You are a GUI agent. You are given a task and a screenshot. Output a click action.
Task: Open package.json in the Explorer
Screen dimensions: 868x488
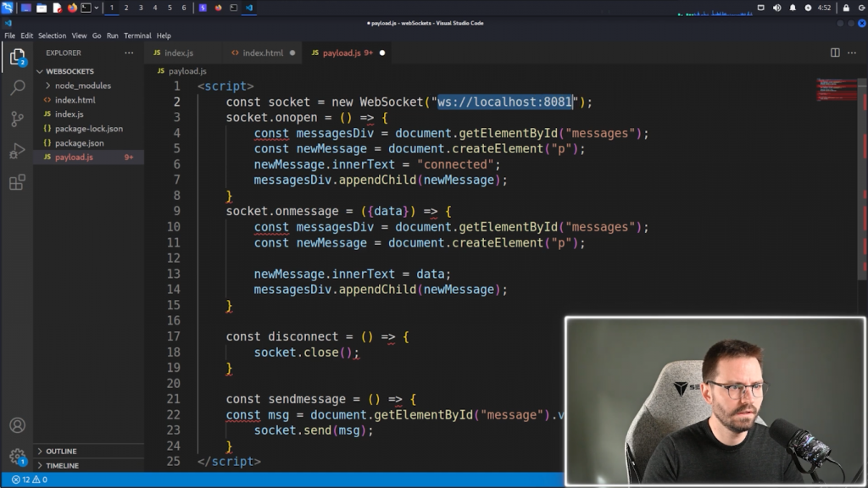click(x=79, y=142)
